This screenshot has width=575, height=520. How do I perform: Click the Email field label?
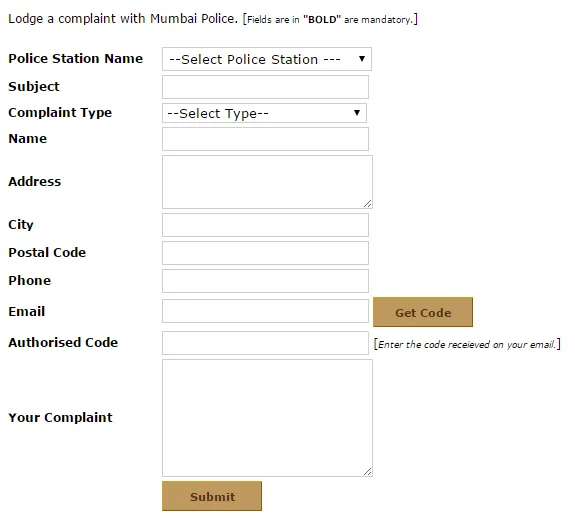pyautogui.click(x=26, y=312)
